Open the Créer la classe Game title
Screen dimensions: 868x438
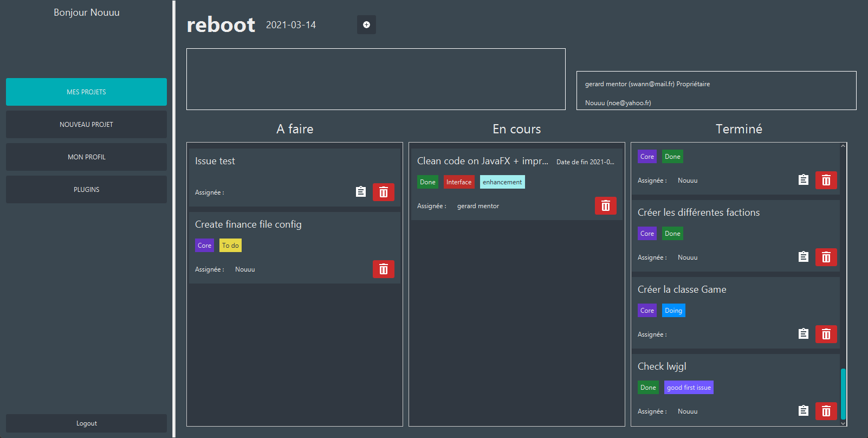[682, 289]
